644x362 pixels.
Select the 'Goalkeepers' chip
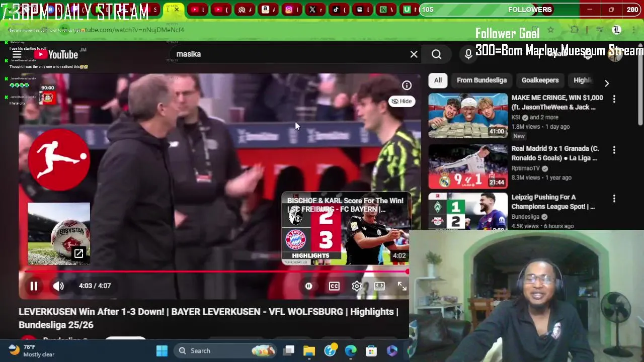click(x=540, y=80)
